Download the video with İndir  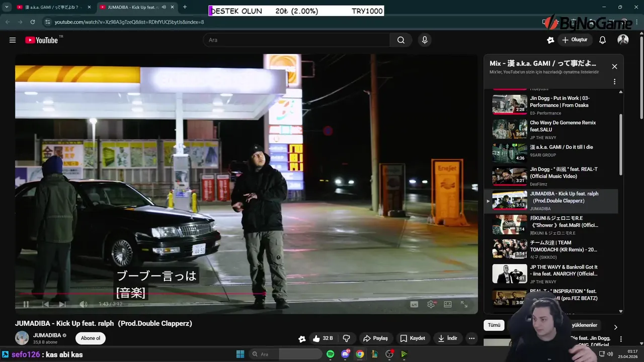coord(447,338)
